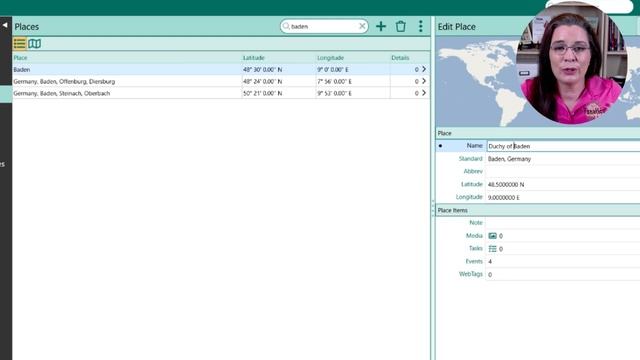Click the search magnifier icon
The width and height of the screenshot is (640, 360).
click(286, 26)
